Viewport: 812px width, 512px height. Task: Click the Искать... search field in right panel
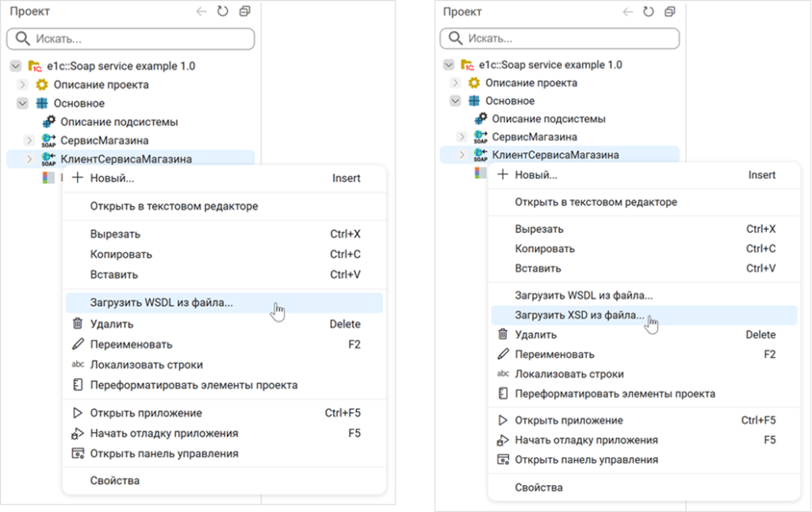571,38
